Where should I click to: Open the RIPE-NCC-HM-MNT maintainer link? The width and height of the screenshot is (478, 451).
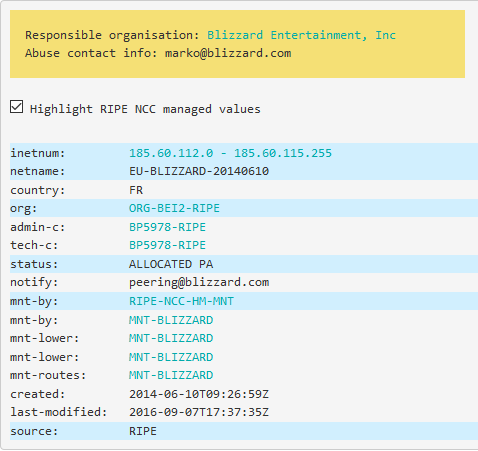point(181,301)
